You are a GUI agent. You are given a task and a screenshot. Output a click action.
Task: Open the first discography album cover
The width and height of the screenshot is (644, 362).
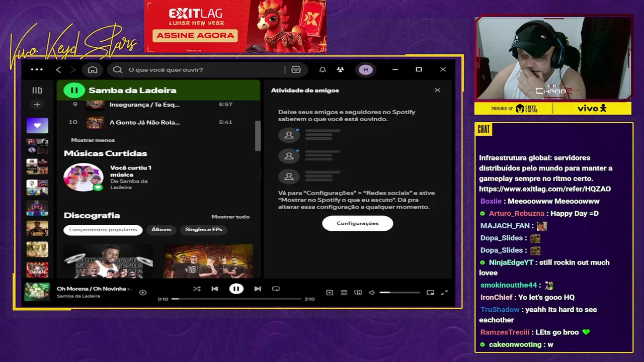(108, 261)
